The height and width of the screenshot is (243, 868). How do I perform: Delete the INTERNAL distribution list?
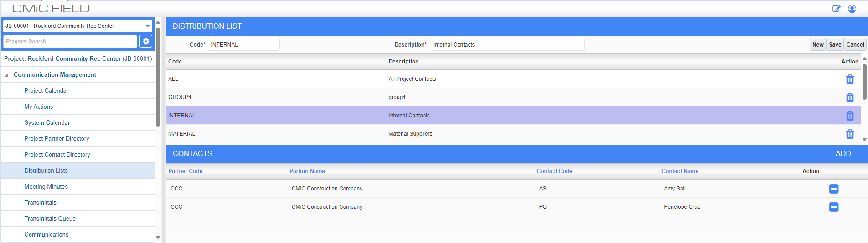pyautogui.click(x=850, y=116)
